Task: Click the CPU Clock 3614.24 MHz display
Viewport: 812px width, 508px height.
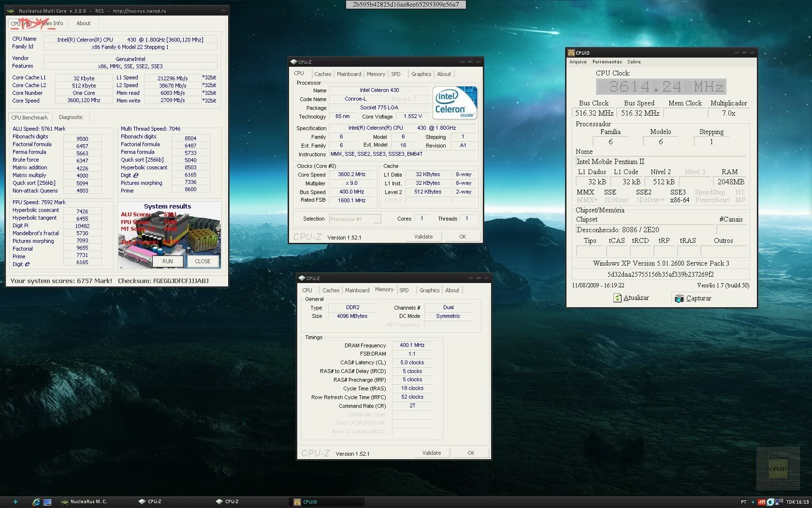Action: coord(661,87)
